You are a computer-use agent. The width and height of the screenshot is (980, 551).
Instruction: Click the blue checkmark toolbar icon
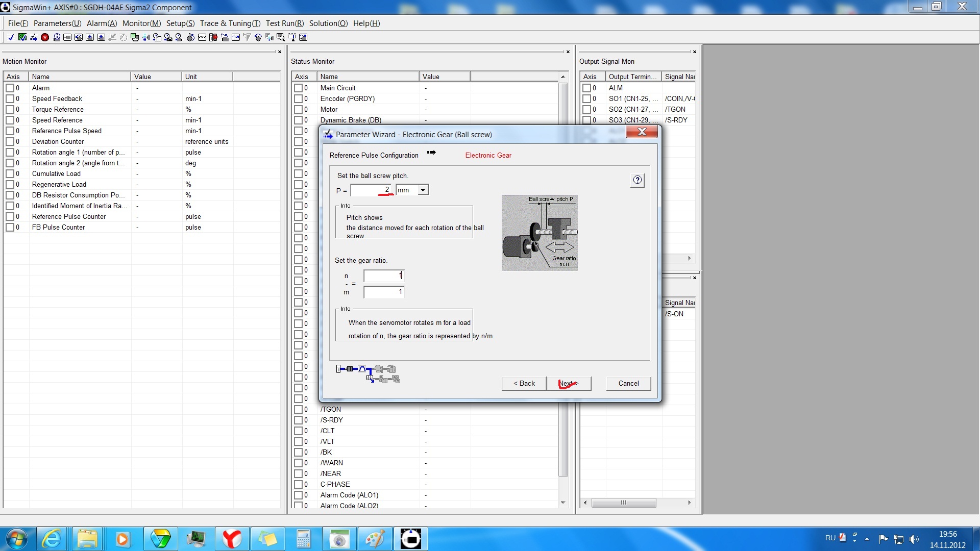coord(11,37)
